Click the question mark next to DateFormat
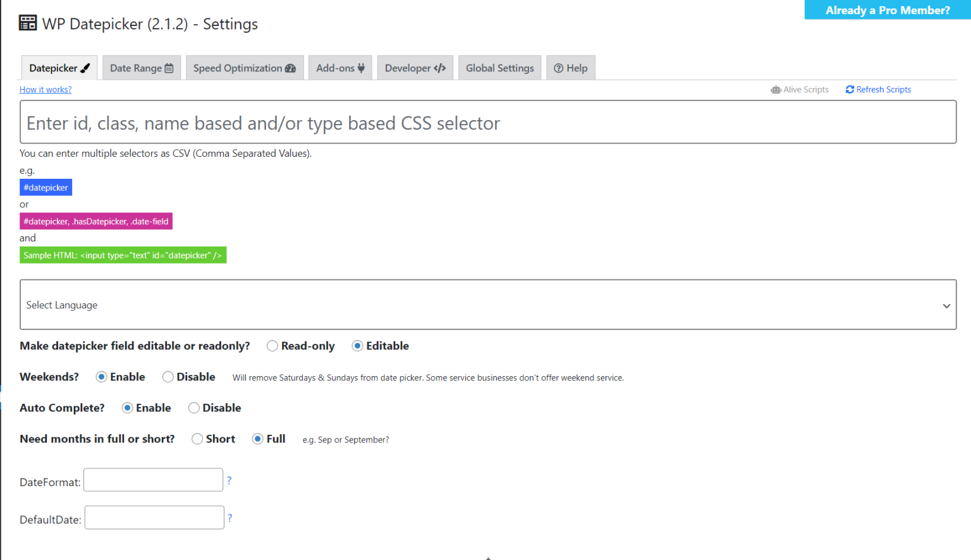Screen dimensions: 971x560 [229, 480]
